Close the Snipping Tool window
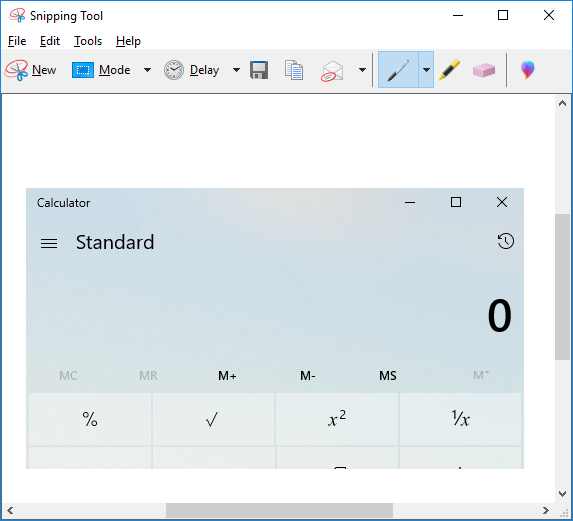Image resolution: width=573 pixels, height=521 pixels. pos(549,15)
